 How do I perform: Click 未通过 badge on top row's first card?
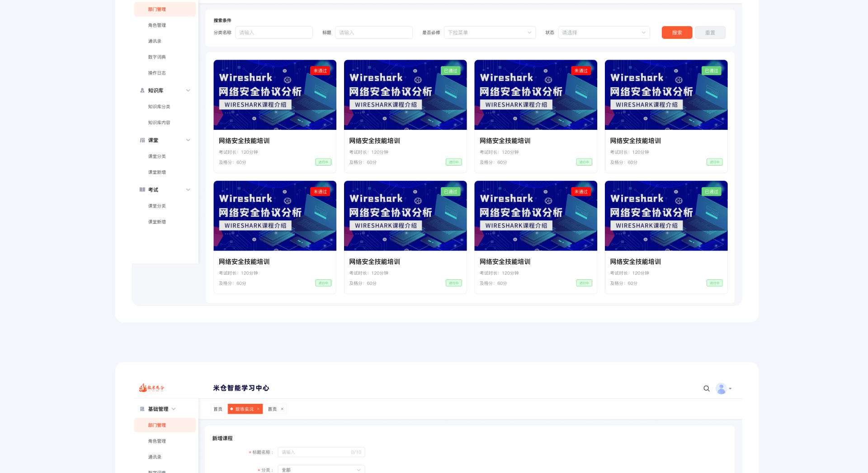(320, 71)
